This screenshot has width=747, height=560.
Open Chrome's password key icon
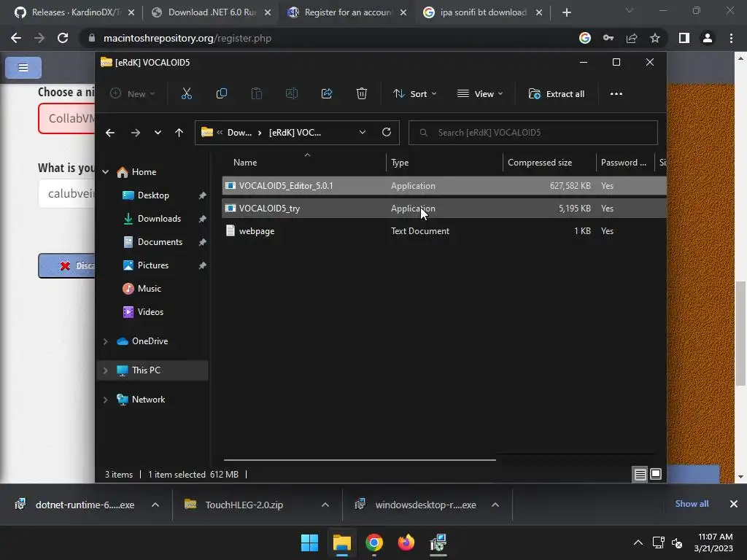coord(608,38)
